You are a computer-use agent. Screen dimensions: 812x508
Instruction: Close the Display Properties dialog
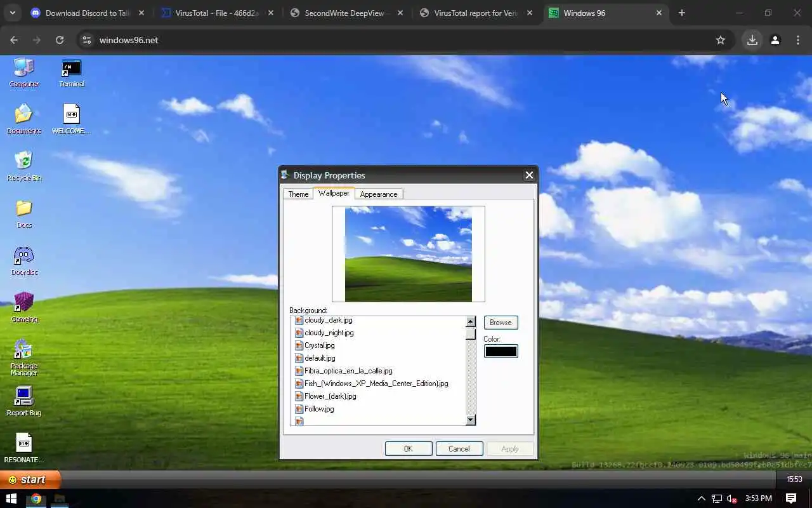(x=529, y=175)
